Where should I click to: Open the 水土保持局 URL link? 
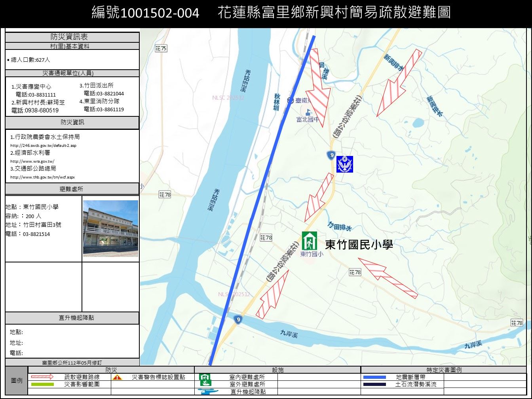click(43, 145)
